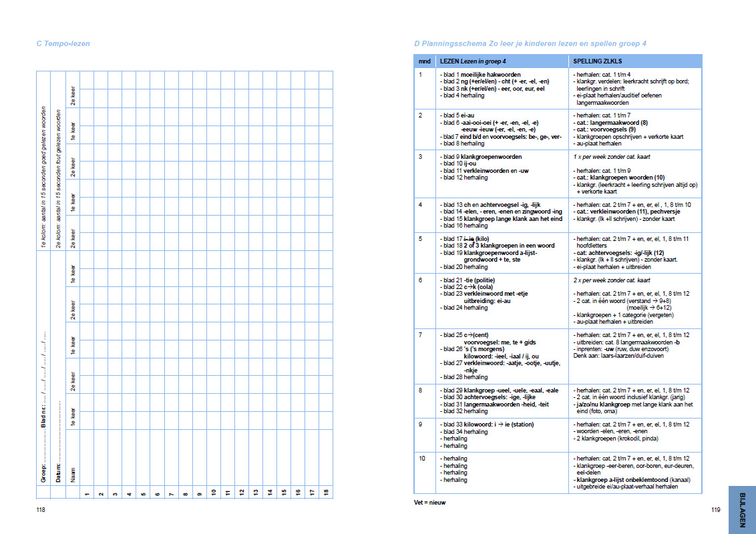Select 'uitgebreide ei/au-plaat-verhaal herhalen'
Viewport: 756px width, 534px height.
coord(627,487)
